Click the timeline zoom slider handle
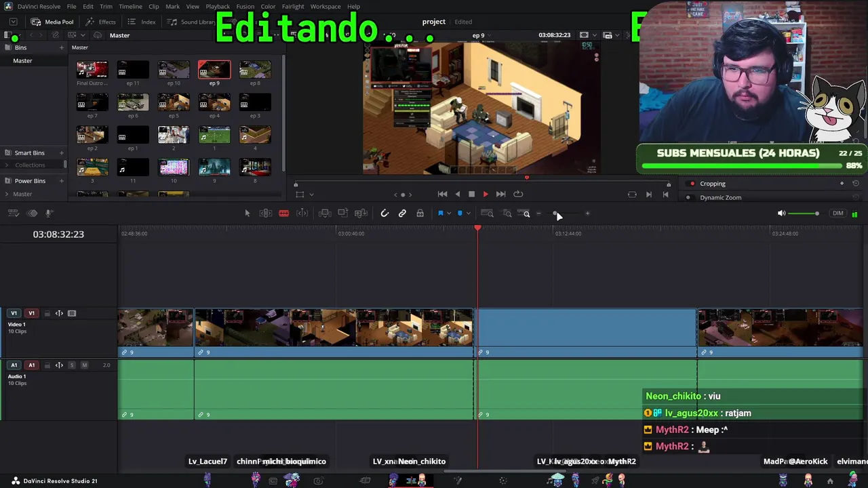The width and height of the screenshot is (868, 488). [x=555, y=214]
